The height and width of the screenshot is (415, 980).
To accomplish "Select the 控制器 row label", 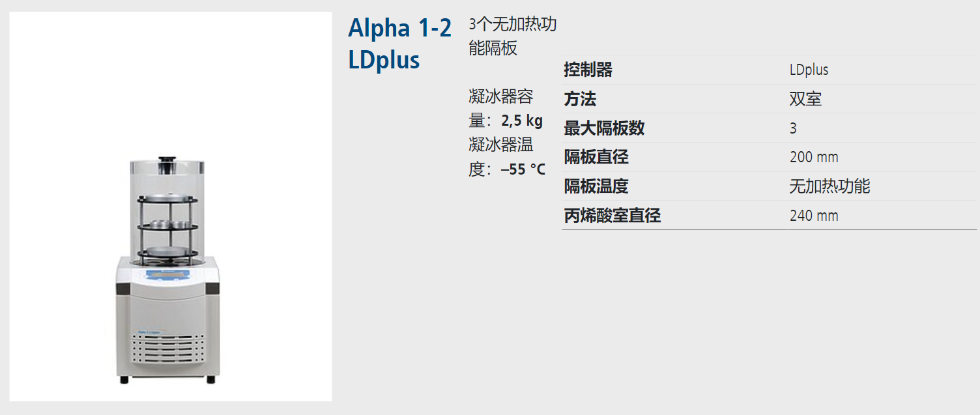I will click(588, 70).
